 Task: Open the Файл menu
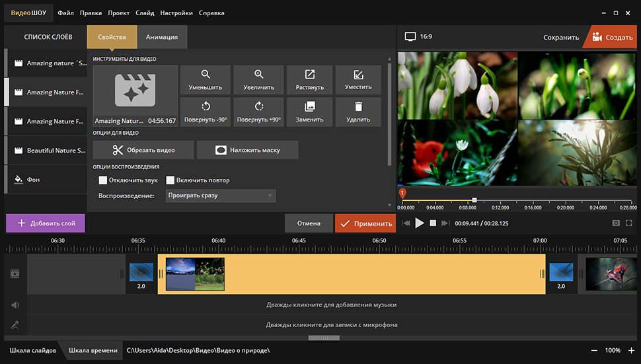65,13
